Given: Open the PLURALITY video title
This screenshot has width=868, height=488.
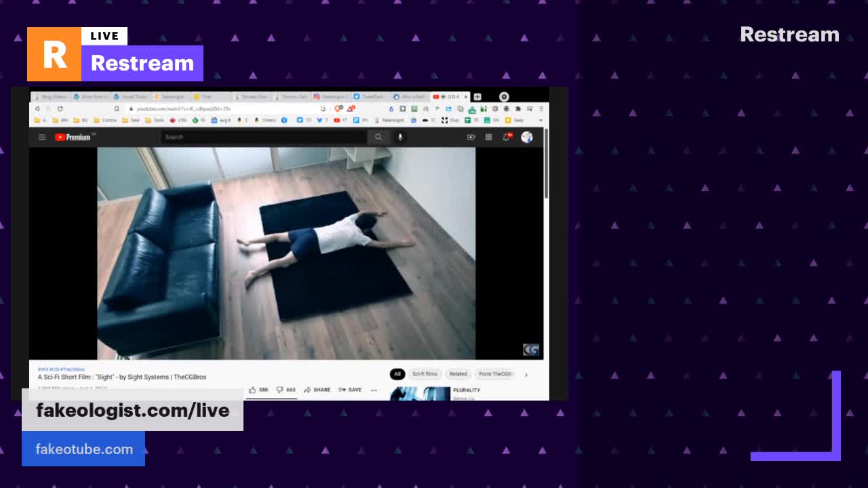Looking at the screenshot, I should click(467, 390).
